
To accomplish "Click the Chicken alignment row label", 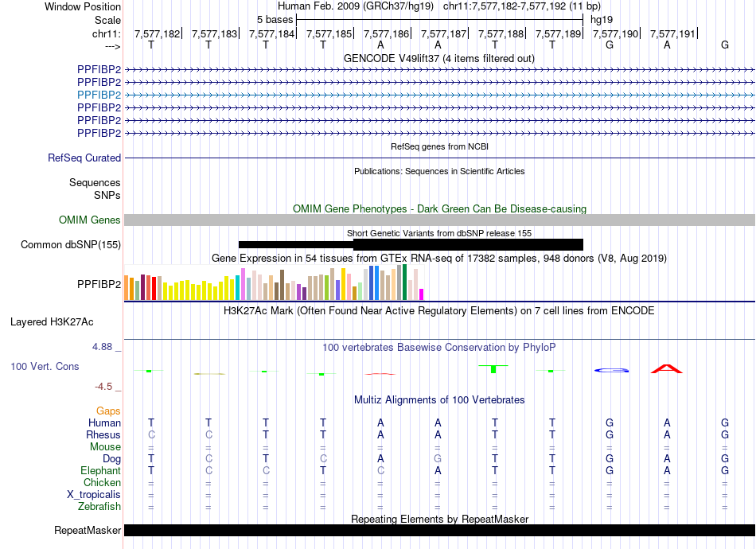I will click(102, 482).
